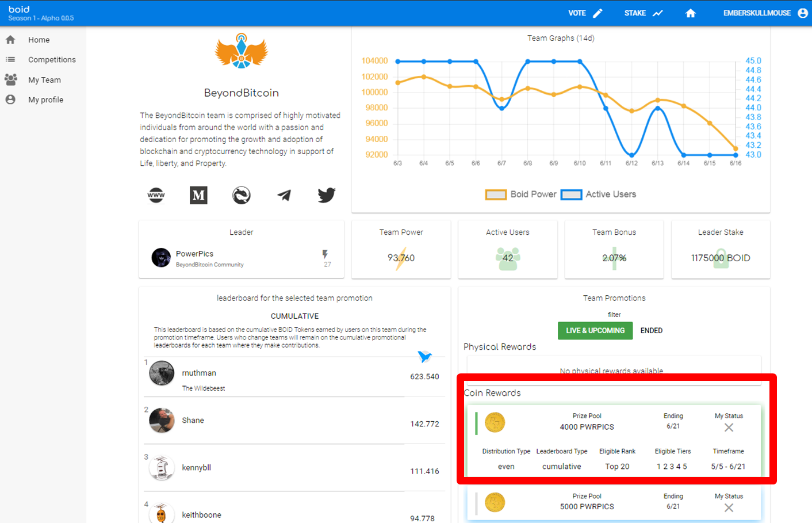The height and width of the screenshot is (523, 812).
Task: Click the BeyondBitcoin winged team logo
Action: [x=242, y=52]
